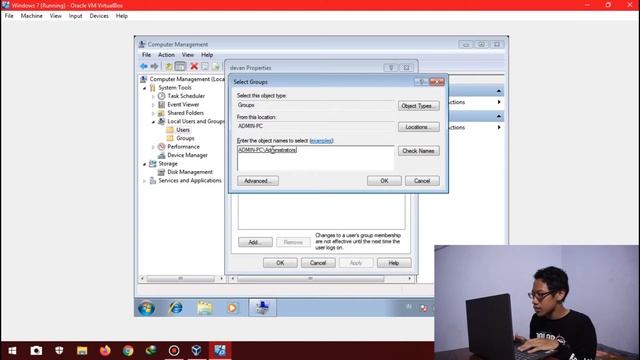Select Task Scheduler clock icon in tree
This screenshot has width=640, height=360.
(x=162, y=96)
